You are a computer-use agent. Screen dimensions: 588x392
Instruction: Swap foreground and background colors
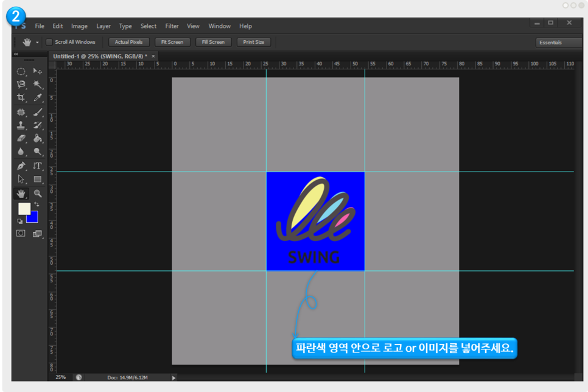click(36, 205)
